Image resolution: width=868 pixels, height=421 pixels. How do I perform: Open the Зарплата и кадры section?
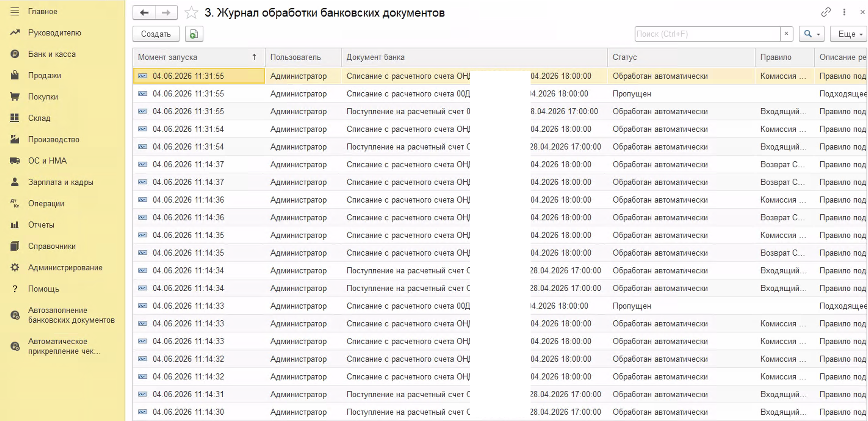(61, 182)
